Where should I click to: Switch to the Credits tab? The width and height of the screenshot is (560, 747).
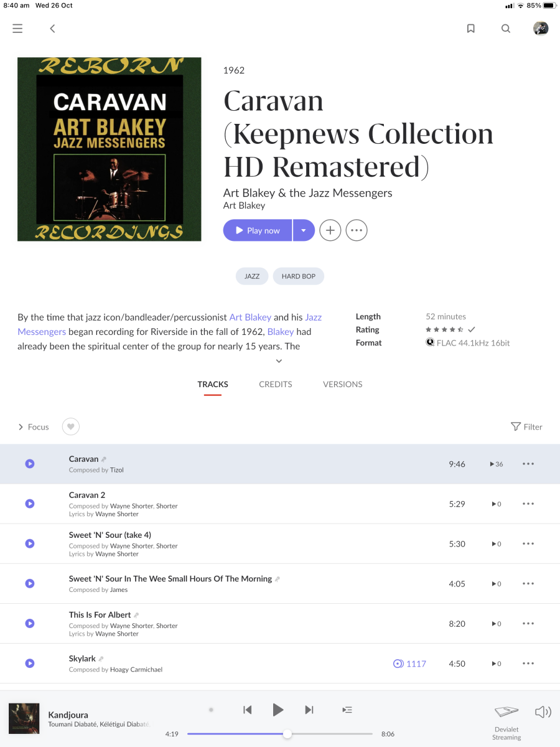(276, 384)
